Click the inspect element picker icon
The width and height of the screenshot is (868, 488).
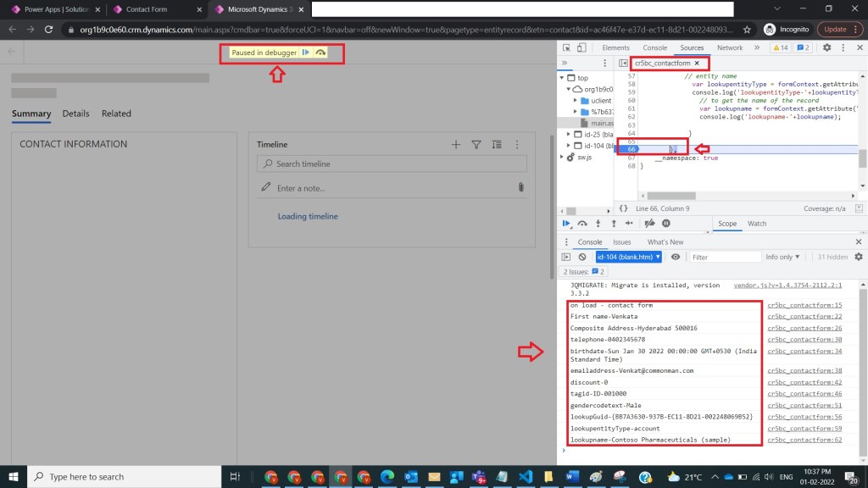coord(567,47)
